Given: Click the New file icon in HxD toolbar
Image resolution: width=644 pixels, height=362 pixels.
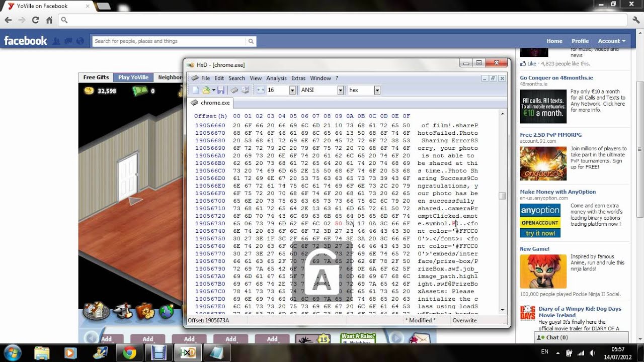Looking at the screenshot, I should (196, 90).
